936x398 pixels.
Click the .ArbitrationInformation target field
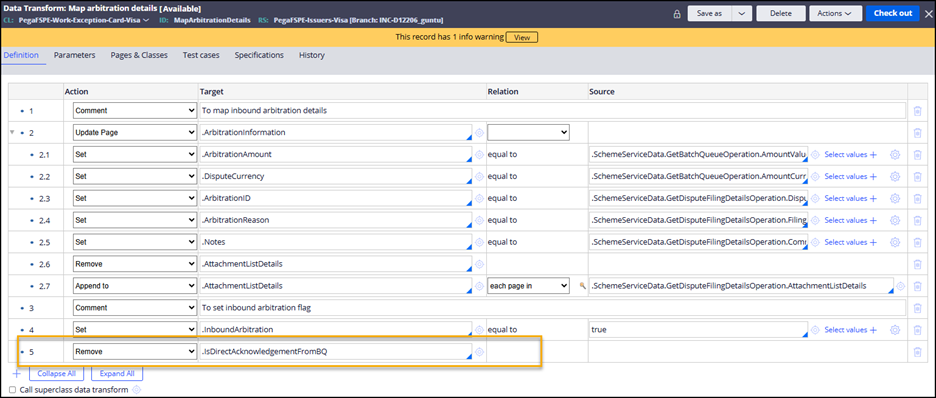click(336, 132)
